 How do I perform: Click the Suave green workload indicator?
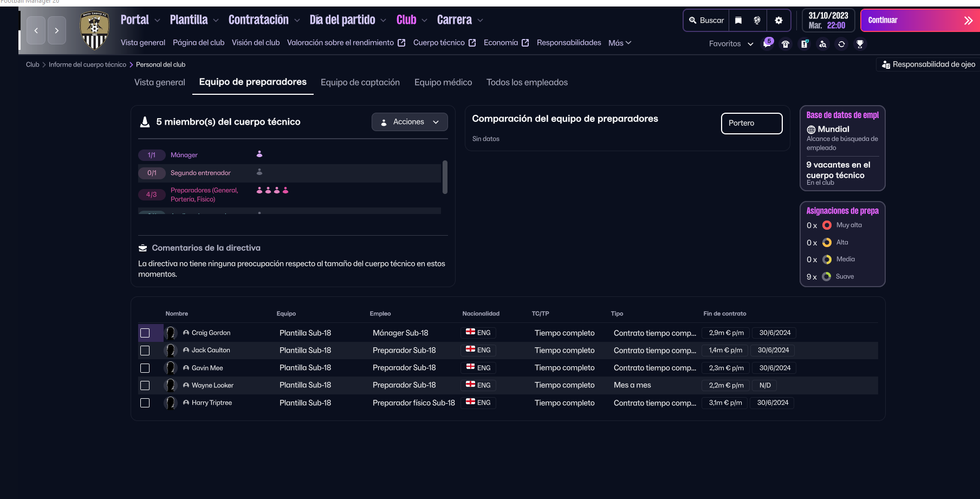coord(826,277)
